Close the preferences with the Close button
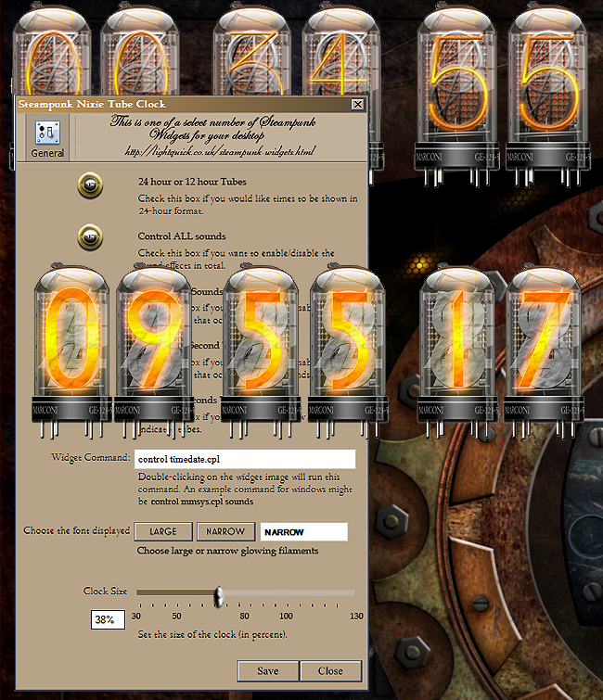The image size is (603, 700). 330,671
